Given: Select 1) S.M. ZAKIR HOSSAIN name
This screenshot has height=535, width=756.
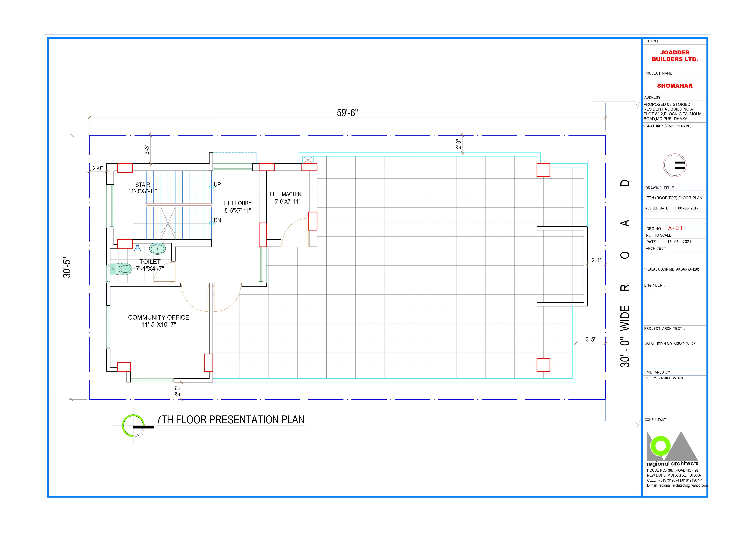Looking at the screenshot, I should coord(665,378).
